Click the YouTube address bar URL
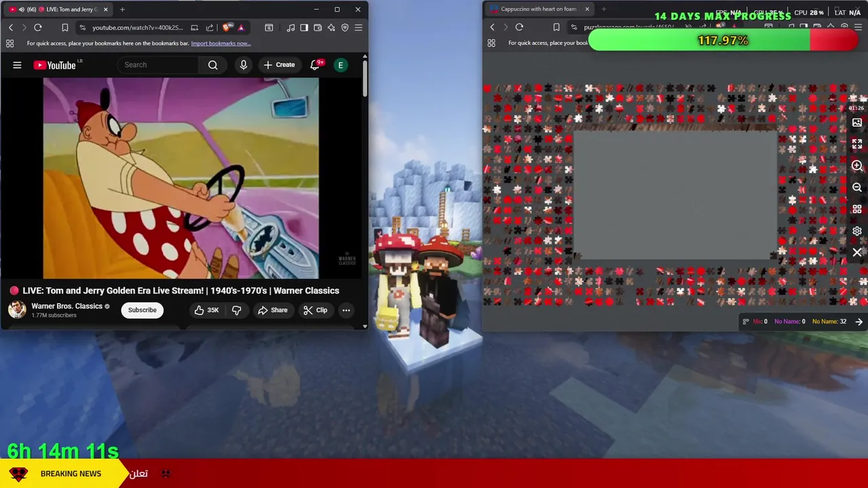The image size is (868, 488). click(x=138, y=27)
